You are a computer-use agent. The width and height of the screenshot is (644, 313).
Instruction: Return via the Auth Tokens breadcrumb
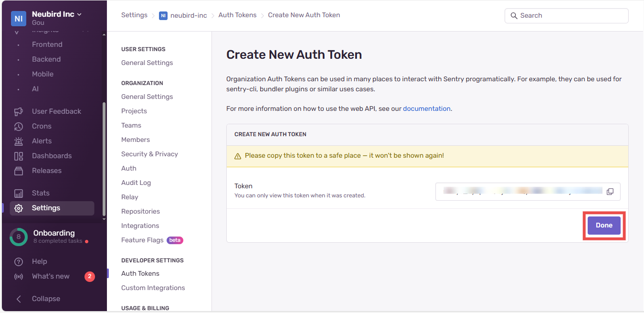[237, 15]
